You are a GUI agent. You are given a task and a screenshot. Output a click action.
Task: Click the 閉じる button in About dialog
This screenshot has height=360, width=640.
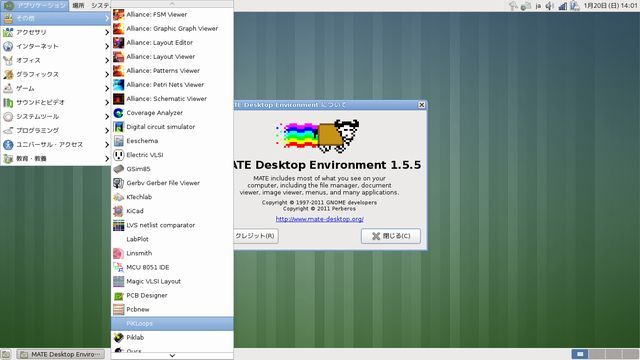tap(391, 236)
